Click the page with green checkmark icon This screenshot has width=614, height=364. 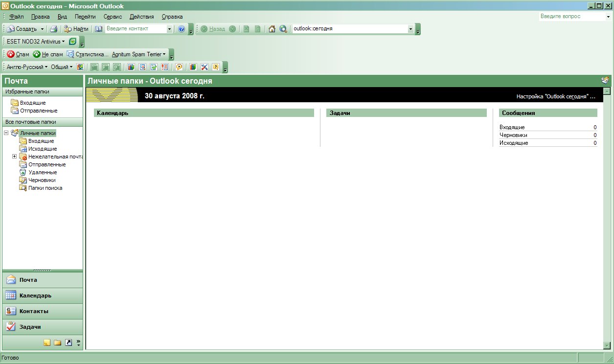(x=154, y=67)
